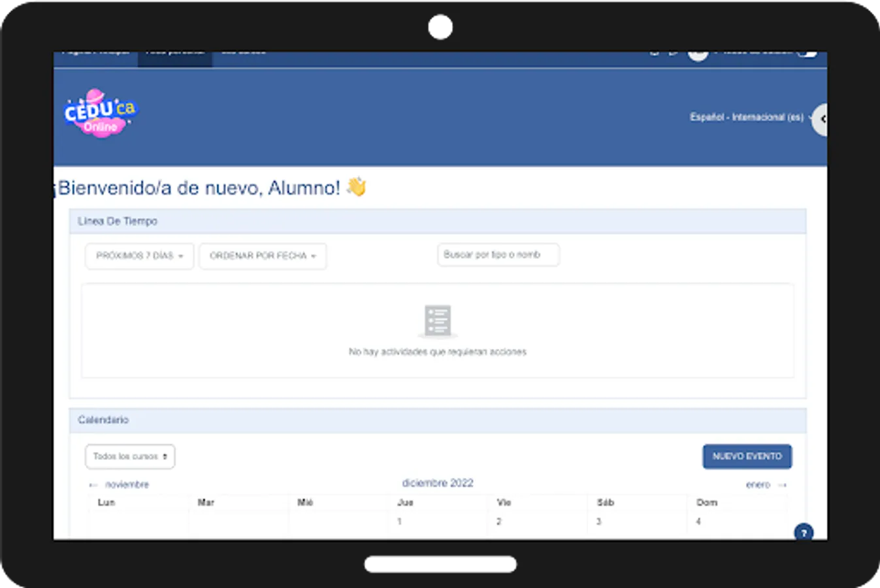Viewport: 880px width, 588px height.
Task: Select day 4 under Dom
Action: [698, 521]
